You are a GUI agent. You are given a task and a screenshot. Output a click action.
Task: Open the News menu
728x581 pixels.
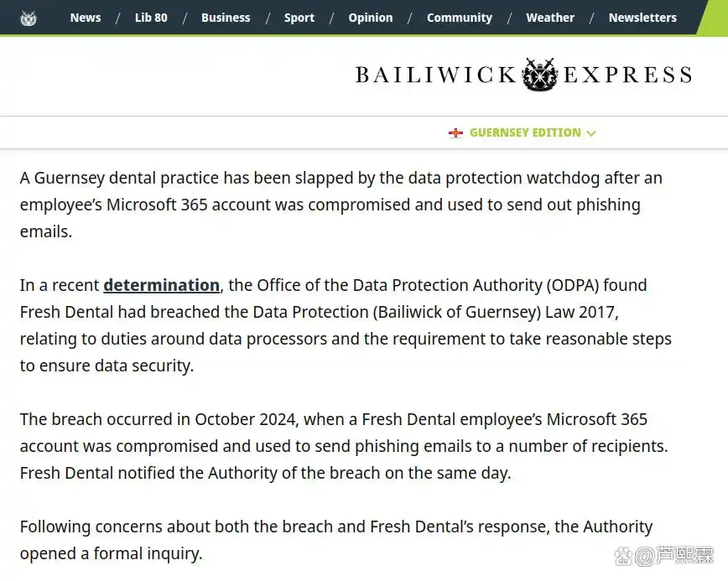click(86, 18)
